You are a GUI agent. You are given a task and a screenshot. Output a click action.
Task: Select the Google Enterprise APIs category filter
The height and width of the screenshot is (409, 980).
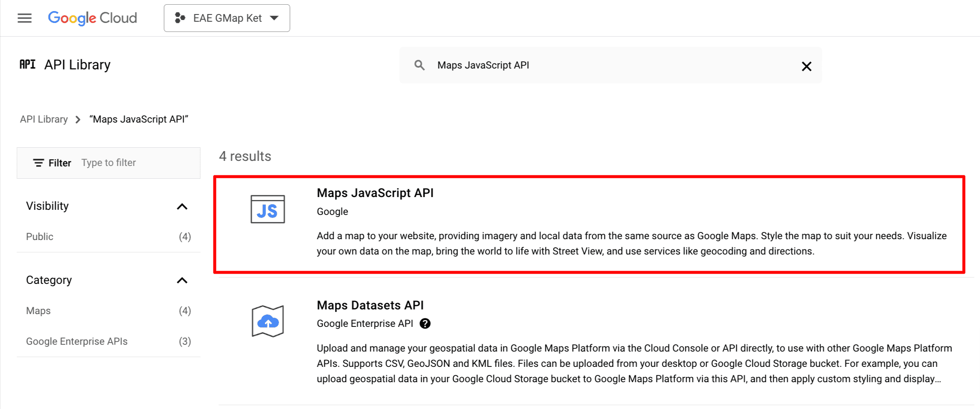(108, 341)
